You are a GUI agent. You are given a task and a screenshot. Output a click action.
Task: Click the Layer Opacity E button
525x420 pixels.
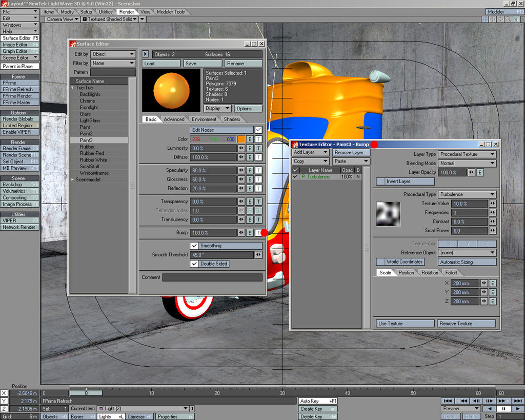tap(480, 173)
